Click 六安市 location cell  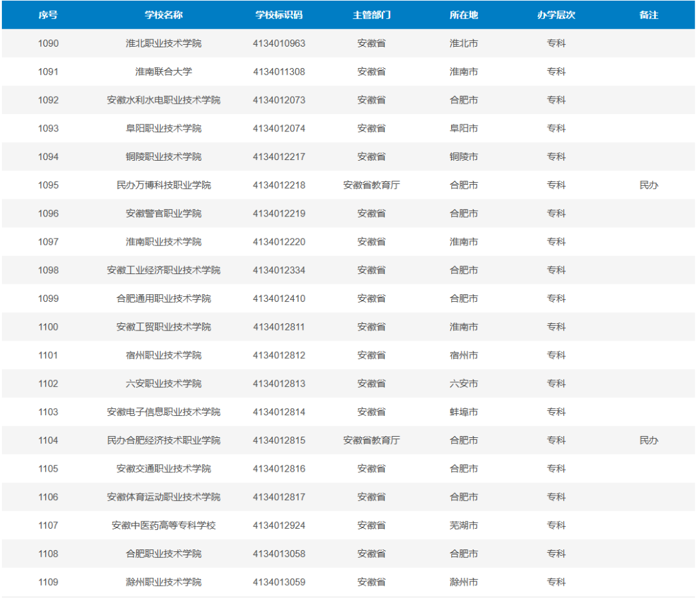[x=464, y=384]
